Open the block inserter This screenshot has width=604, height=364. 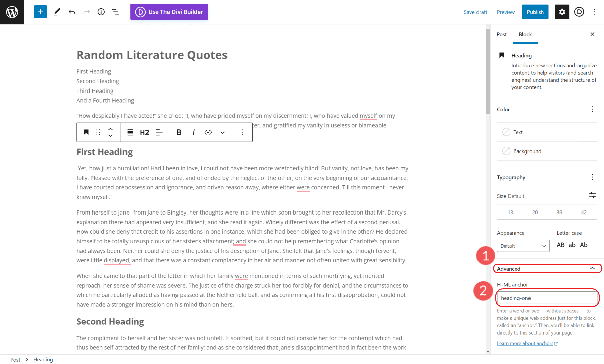pos(40,12)
